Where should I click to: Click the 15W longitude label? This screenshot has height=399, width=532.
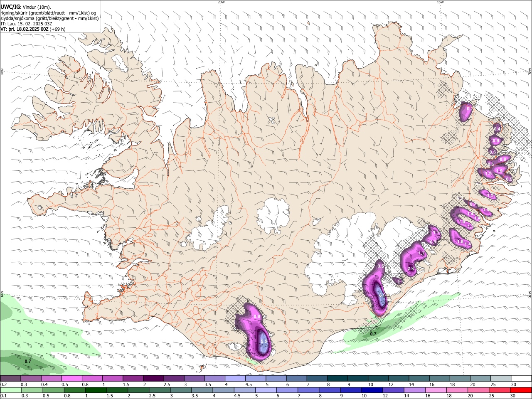tap(440, 2)
